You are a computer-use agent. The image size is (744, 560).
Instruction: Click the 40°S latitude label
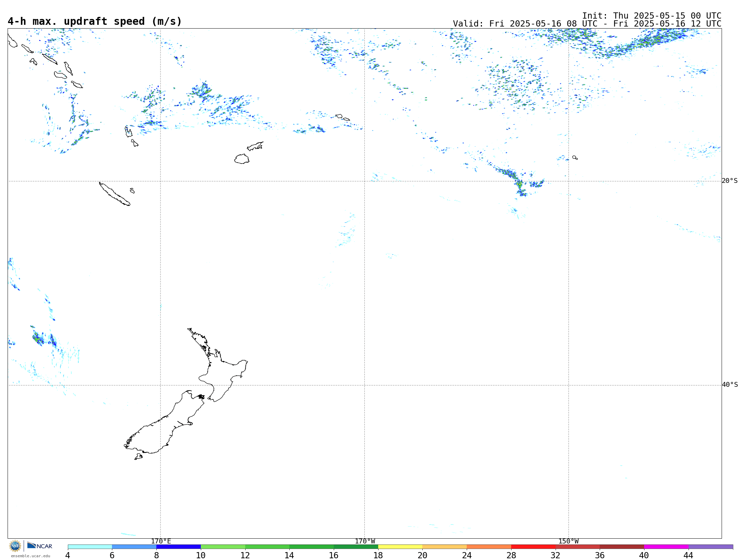[730, 385]
